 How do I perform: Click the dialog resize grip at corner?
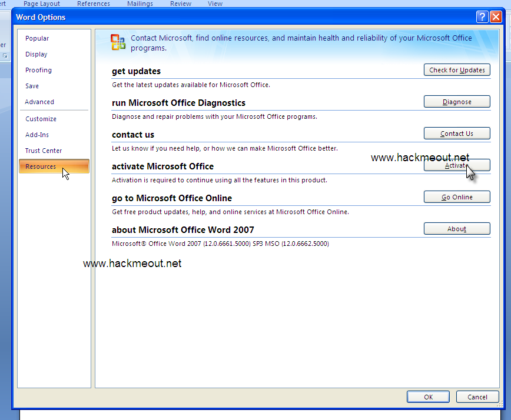500,405
